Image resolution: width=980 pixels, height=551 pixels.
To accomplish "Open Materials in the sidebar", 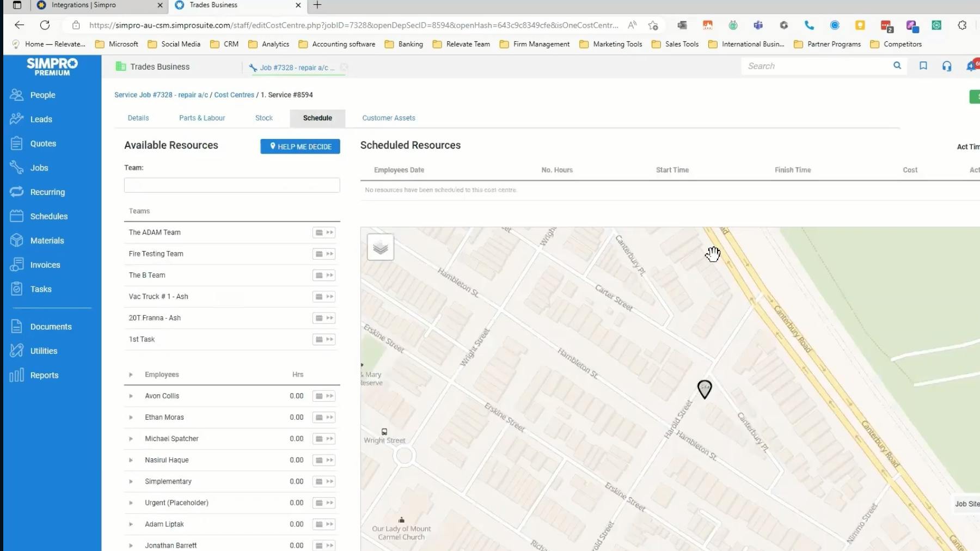I will point(47,241).
